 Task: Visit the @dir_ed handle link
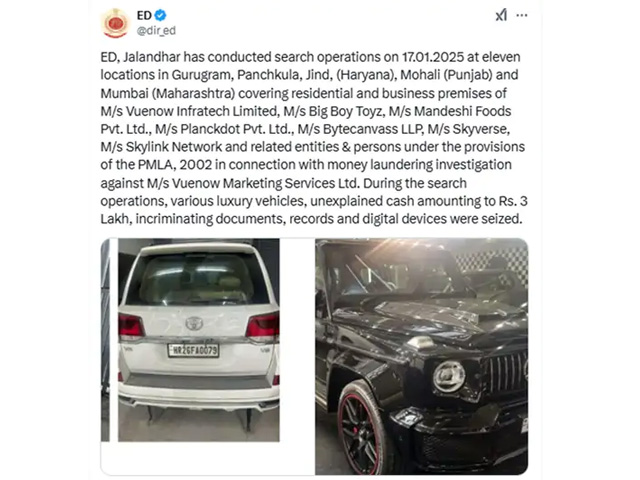point(156,31)
